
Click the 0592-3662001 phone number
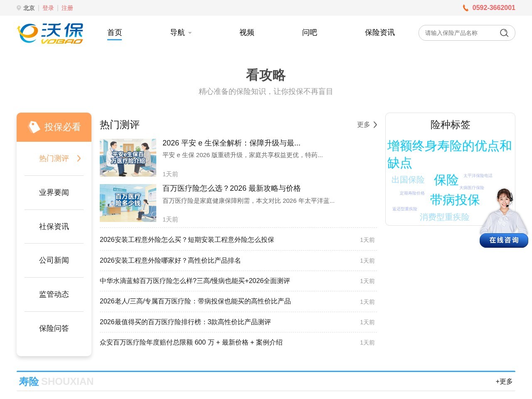494,8
